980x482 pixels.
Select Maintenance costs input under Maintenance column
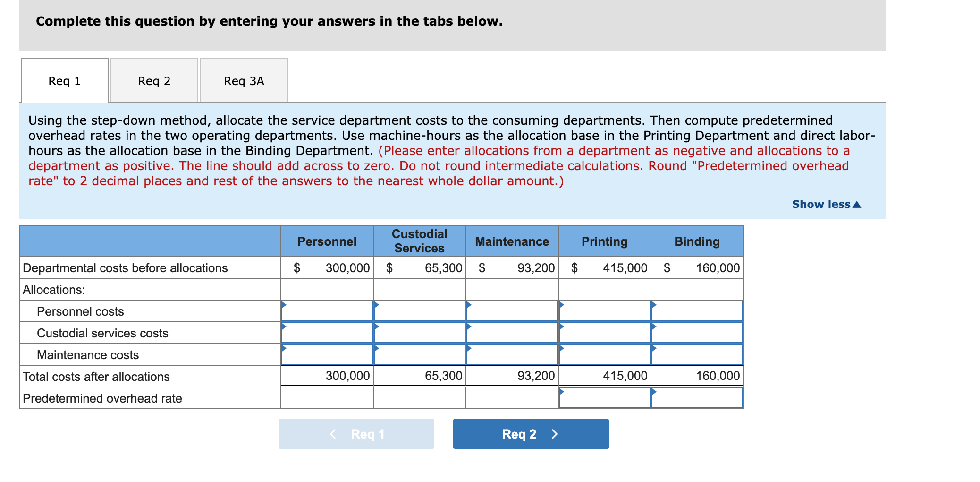click(x=512, y=354)
